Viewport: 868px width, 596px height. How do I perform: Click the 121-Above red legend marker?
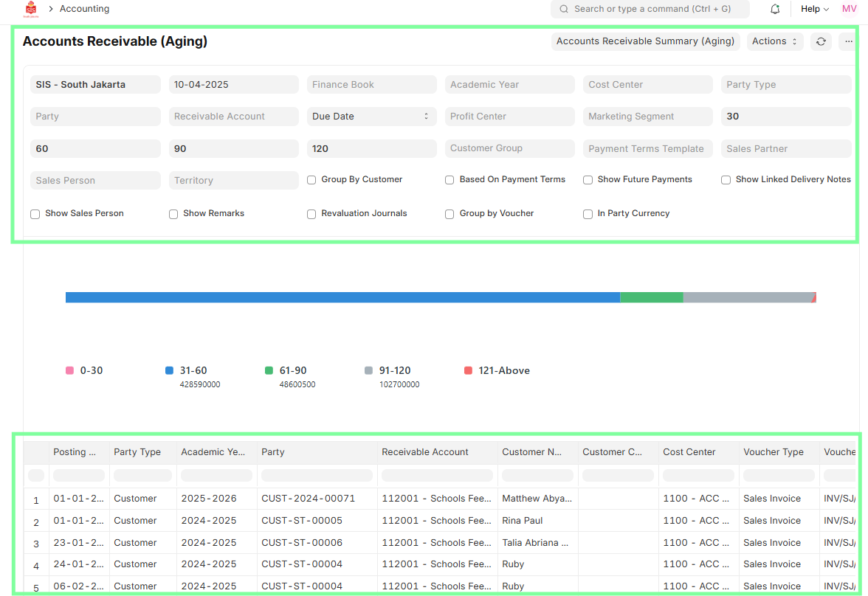(x=468, y=371)
